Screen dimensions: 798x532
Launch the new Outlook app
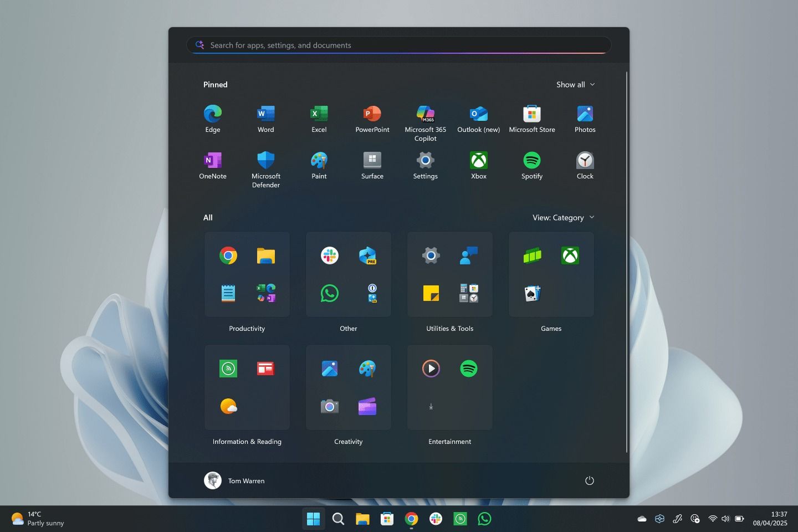478,116
